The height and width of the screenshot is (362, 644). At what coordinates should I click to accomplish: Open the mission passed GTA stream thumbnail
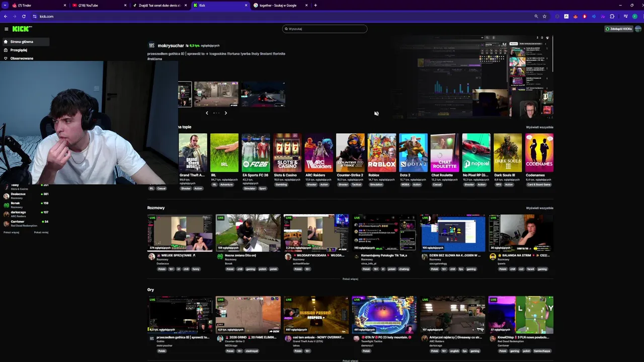point(316,315)
